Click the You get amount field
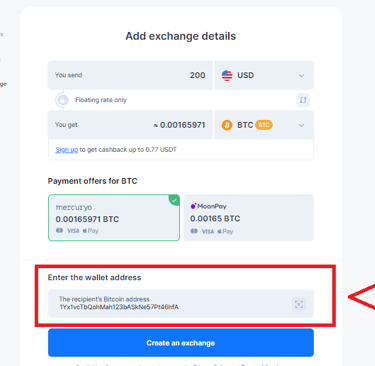This screenshot has width=375, height=366. click(x=130, y=125)
